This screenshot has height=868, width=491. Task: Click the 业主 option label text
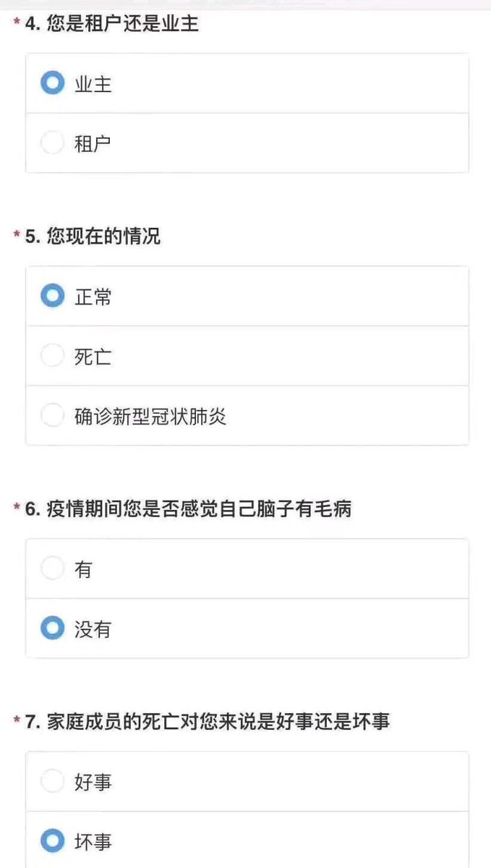[x=93, y=84]
